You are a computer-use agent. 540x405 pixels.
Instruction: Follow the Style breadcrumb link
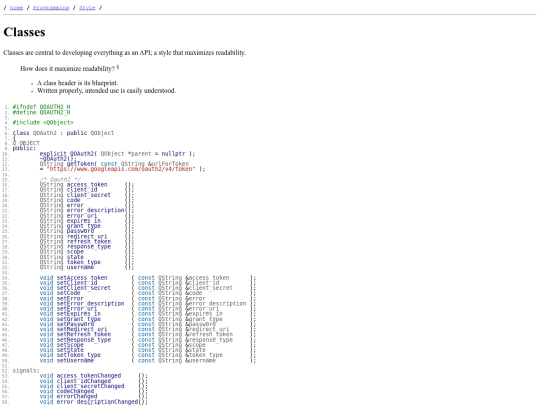pos(87,8)
